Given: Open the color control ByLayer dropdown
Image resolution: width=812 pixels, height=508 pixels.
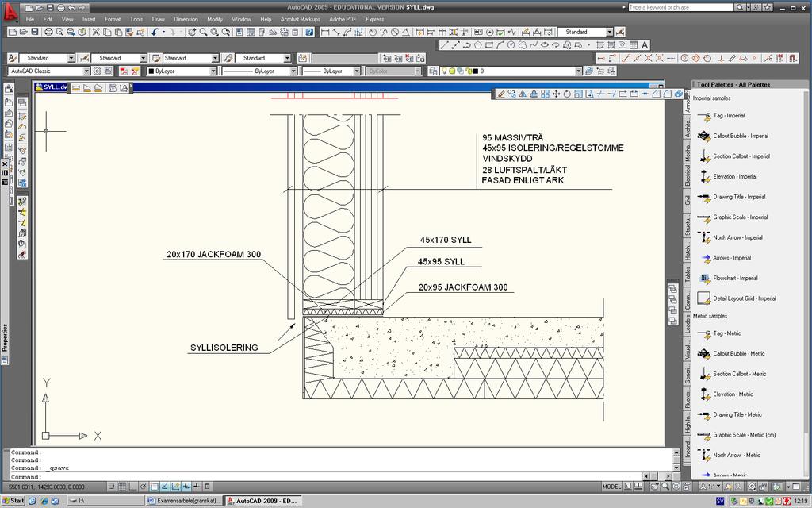Looking at the screenshot, I should (x=213, y=71).
